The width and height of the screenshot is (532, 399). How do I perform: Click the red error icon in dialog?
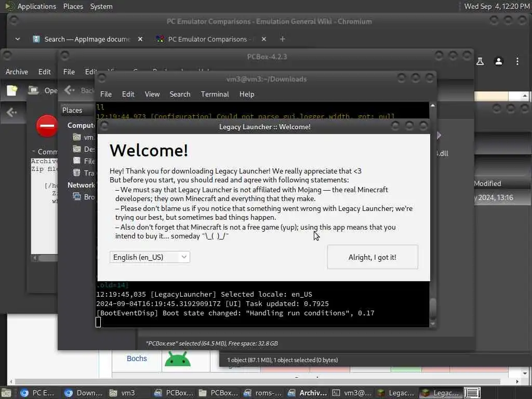47,126
